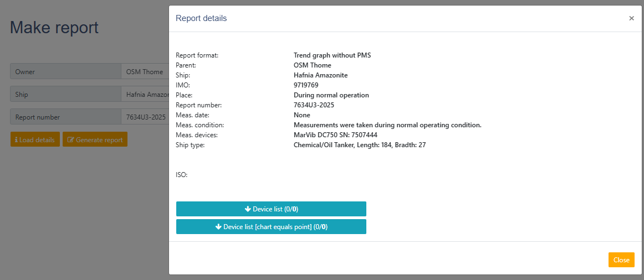Click the Owner field showing OSM Thome
Image resolution: width=644 pixels, height=280 pixels.
pos(145,71)
